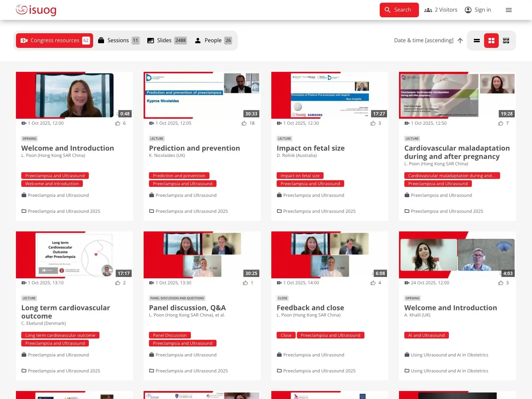This screenshot has width=532, height=399.
Task: Play the 0:48 Welcome and Introduction thumbnail
Action: click(x=74, y=95)
